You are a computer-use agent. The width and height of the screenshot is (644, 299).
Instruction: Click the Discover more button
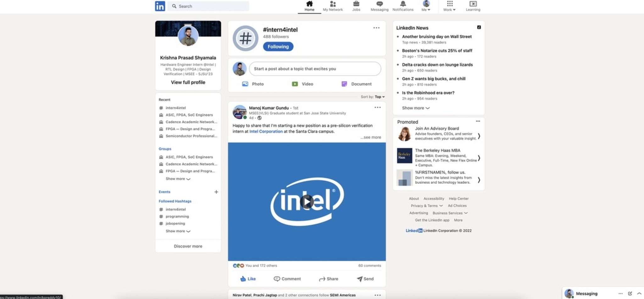pyautogui.click(x=188, y=246)
